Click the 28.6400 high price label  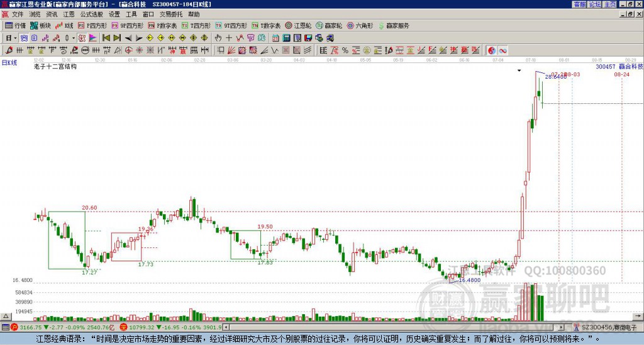(556, 77)
